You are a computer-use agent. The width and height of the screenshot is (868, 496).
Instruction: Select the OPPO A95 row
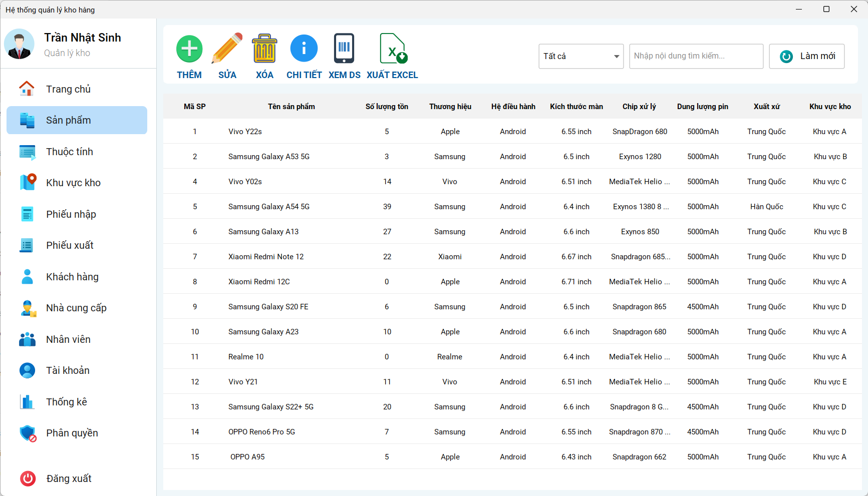[512, 457]
